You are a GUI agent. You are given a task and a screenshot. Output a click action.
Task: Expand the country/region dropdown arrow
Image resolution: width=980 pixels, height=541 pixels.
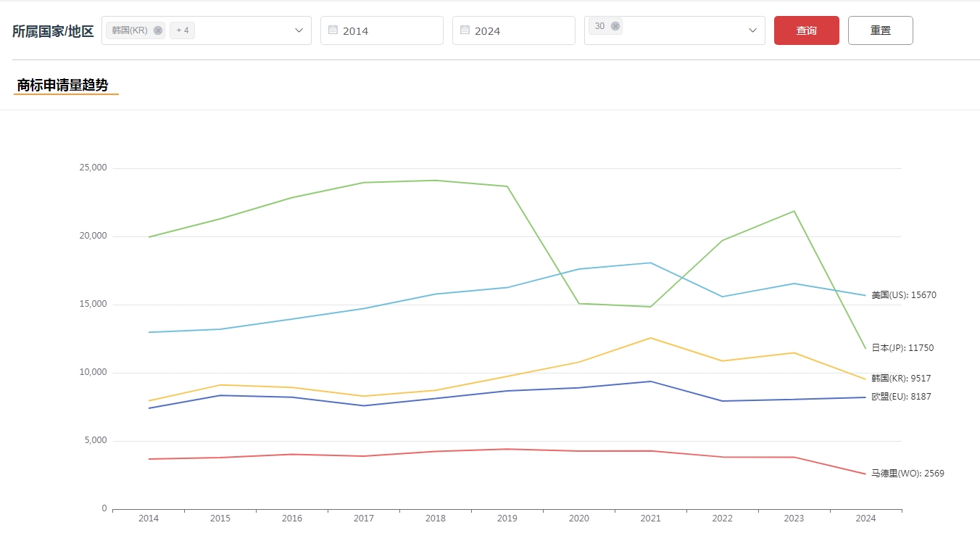pyautogui.click(x=299, y=30)
